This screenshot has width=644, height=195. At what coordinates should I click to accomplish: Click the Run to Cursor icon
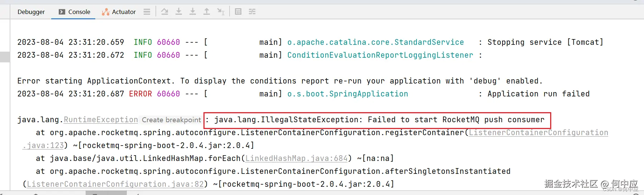coord(221,12)
